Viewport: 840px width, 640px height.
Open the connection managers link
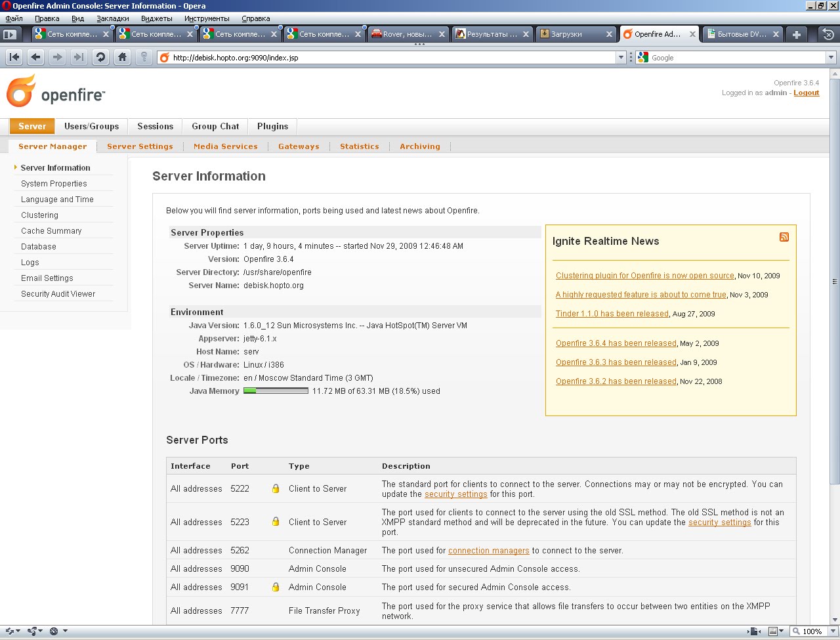489,551
